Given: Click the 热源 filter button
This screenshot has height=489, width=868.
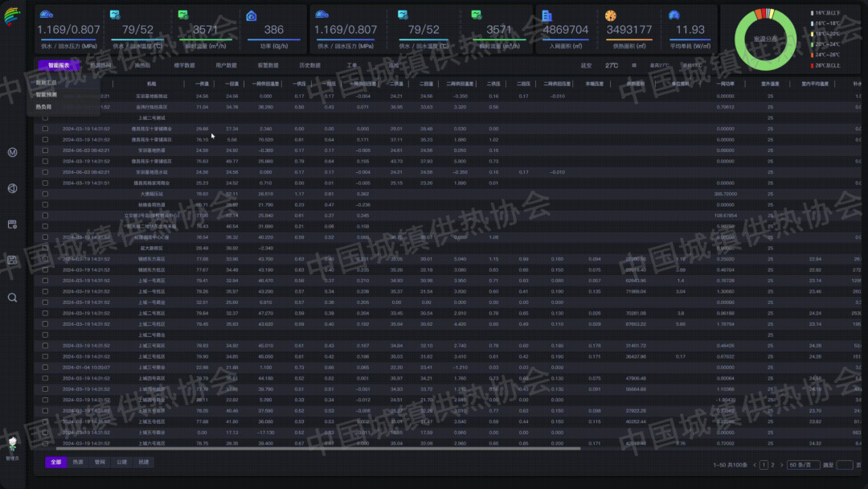Looking at the screenshot, I should point(78,462).
